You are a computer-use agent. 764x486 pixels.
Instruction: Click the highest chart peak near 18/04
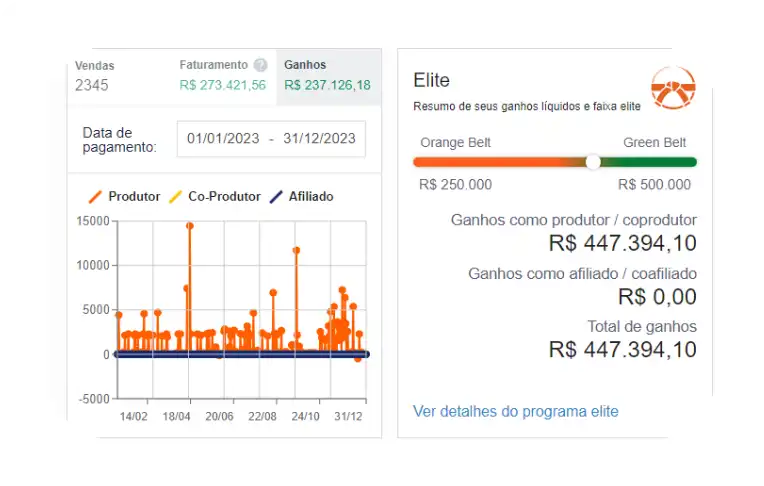(189, 226)
